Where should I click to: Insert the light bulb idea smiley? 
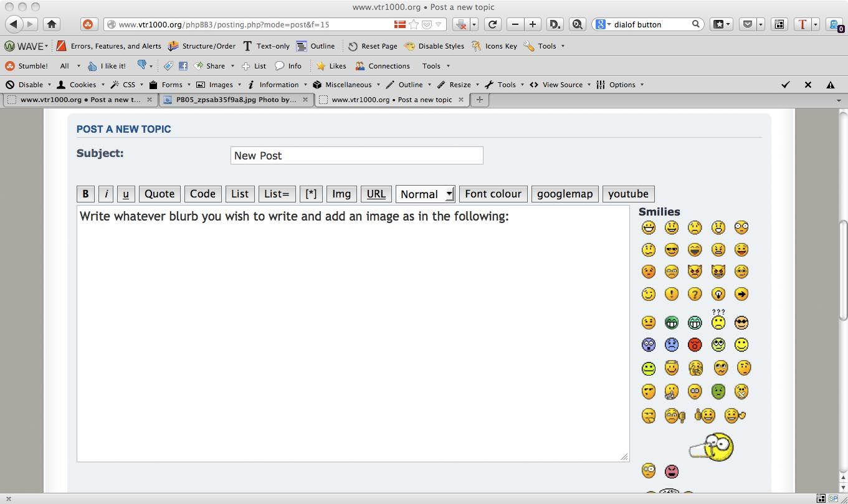718,294
